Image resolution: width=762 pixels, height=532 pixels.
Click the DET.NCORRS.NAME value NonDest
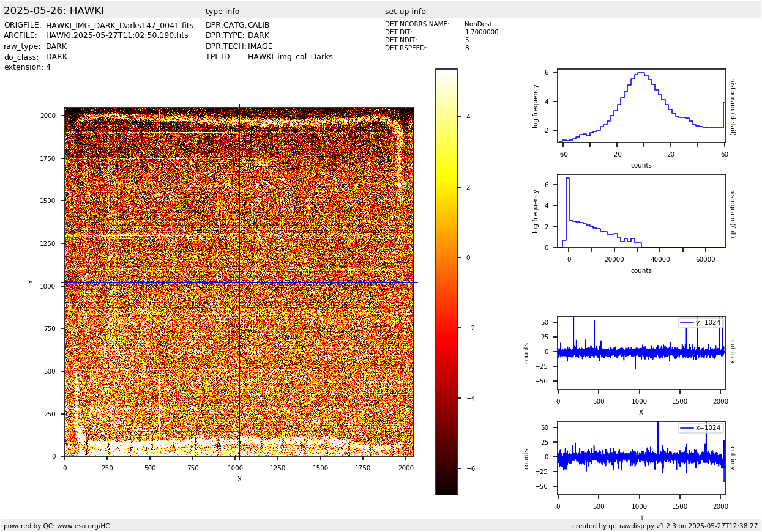click(x=477, y=24)
